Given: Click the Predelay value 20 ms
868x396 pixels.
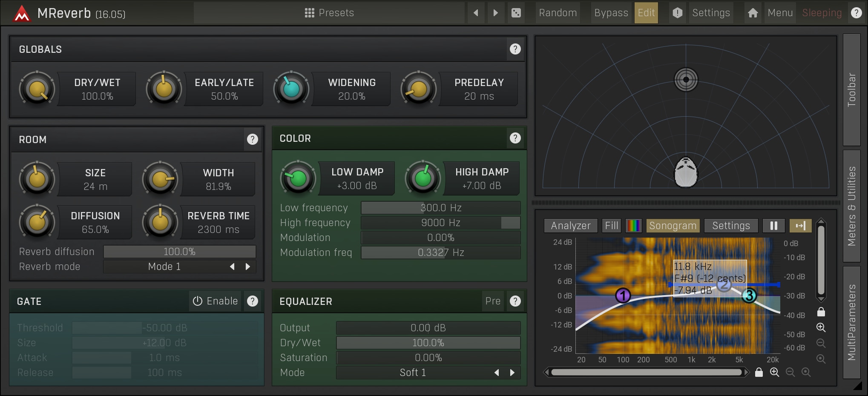Looking at the screenshot, I should coord(479,96).
